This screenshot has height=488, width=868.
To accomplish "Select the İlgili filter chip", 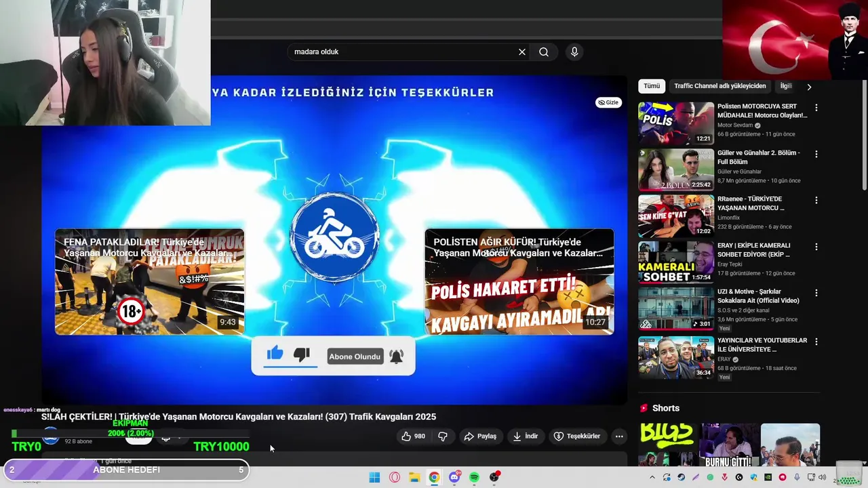I will click(787, 86).
